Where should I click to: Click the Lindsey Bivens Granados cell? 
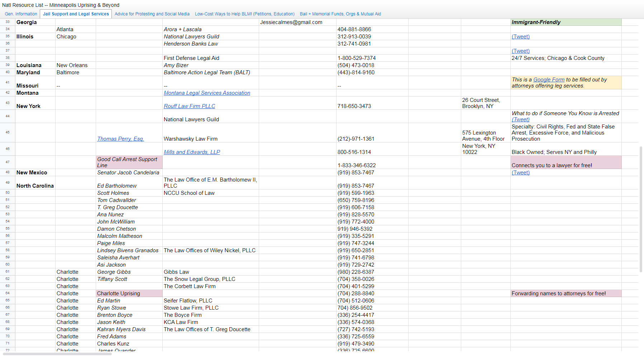pyautogui.click(x=129, y=250)
